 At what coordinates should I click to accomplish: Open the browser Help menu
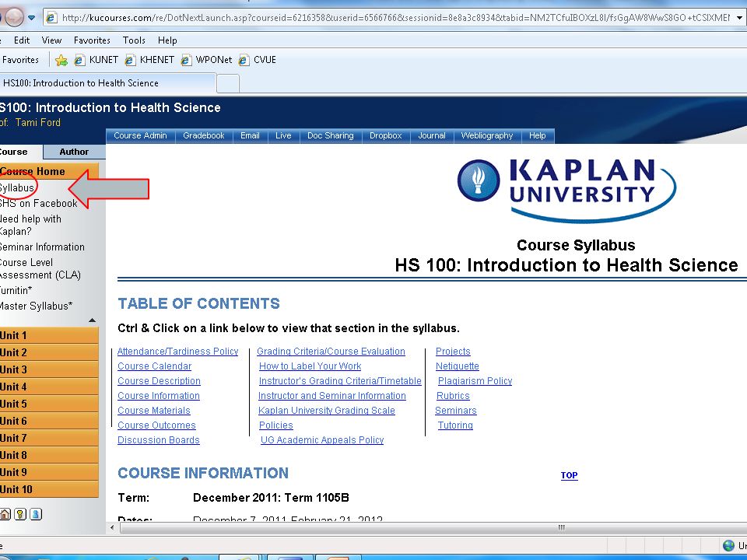click(167, 40)
